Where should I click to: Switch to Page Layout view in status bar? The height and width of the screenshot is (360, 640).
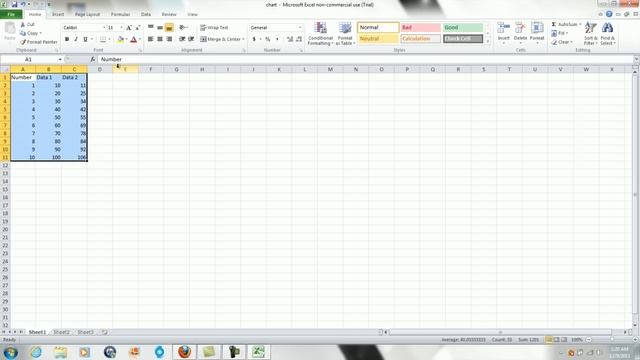pyautogui.click(x=556, y=340)
